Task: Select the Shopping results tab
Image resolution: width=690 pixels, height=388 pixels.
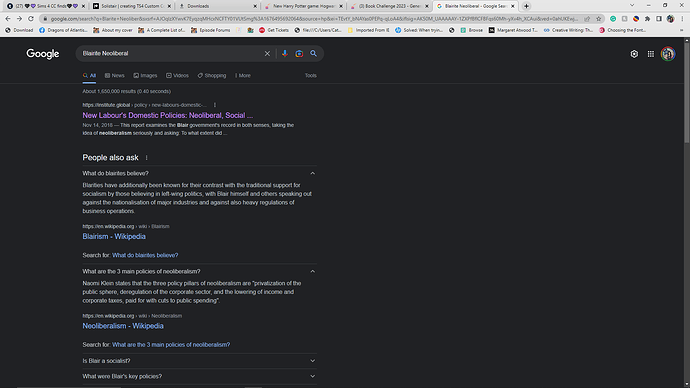Action: click(x=212, y=76)
